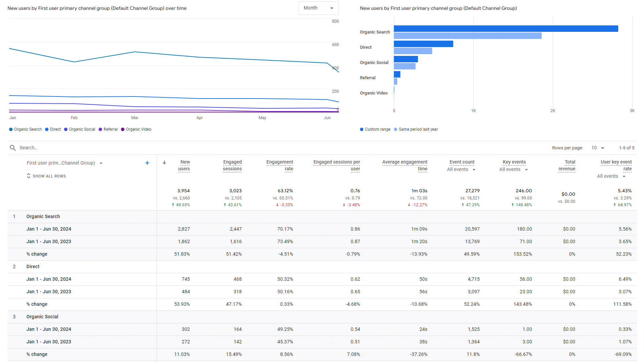644x363 pixels.
Task: Click the search magnifier icon
Action: click(13, 148)
